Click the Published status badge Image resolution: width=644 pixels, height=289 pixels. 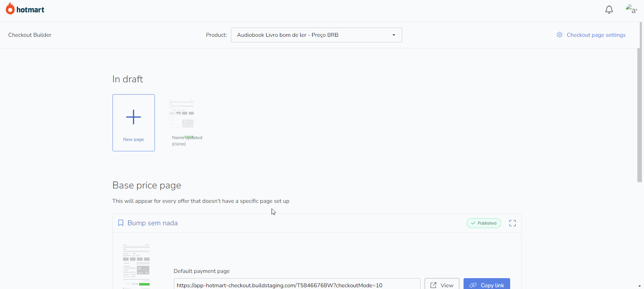[484, 223]
